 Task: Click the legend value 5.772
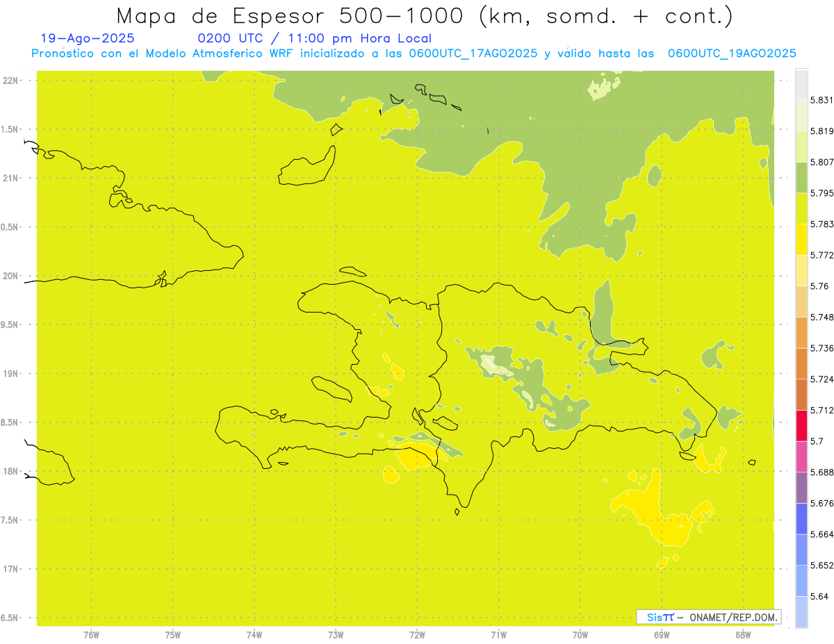(x=821, y=255)
